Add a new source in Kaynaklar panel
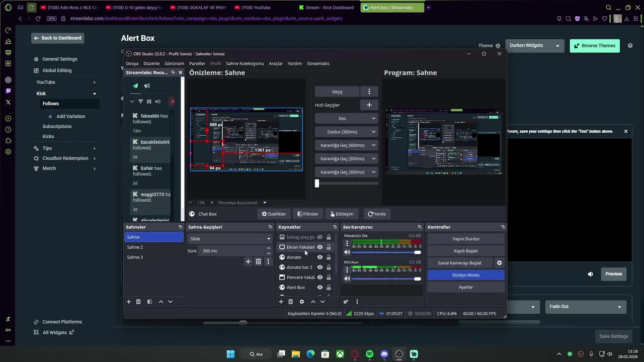Image resolution: width=644 pixels, height=362 pixels. (x=281, y=302)
